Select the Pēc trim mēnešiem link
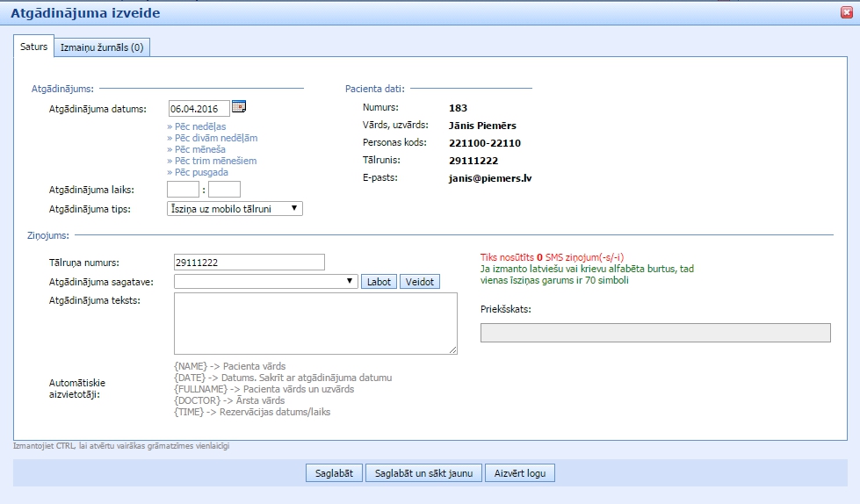This screenshot has height=504, width=860. pyautogui.click(x=212, y=161)
